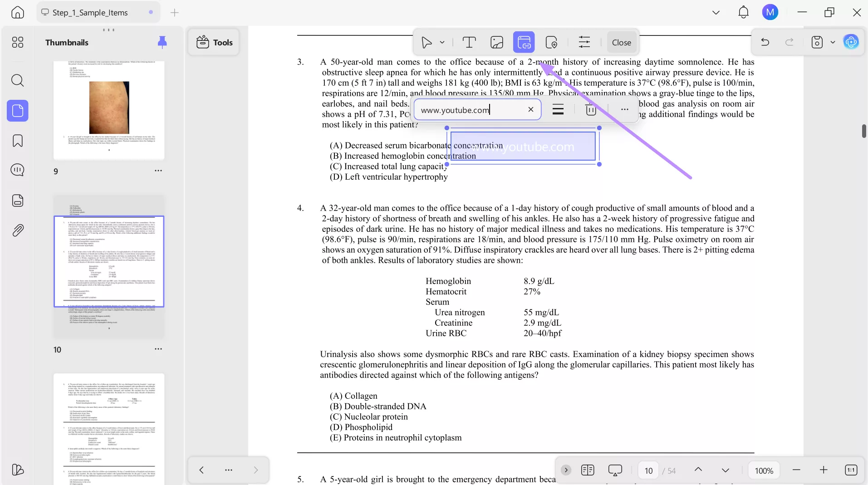Select the Image annotation tool
The image size is (868, 485).
click(x=497, y=42)
